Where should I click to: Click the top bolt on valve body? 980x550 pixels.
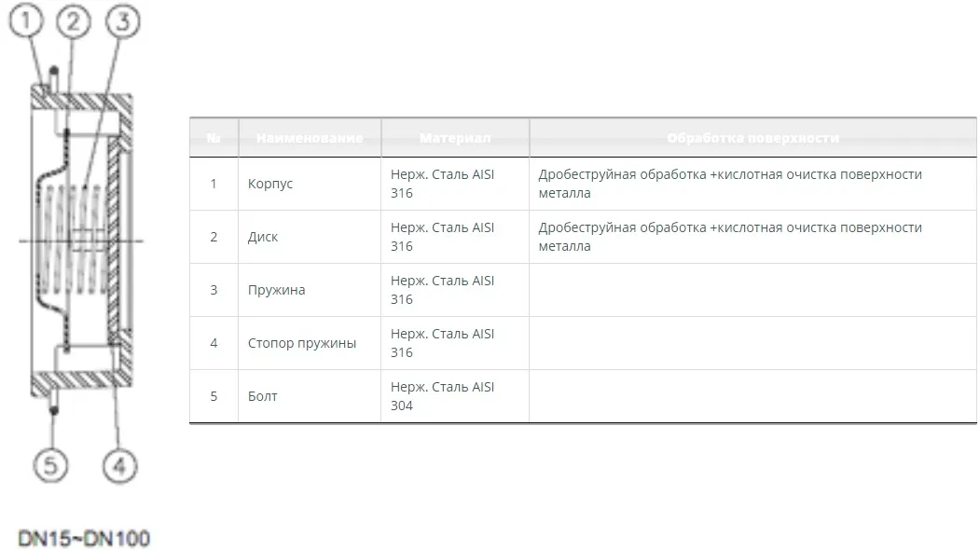tap(54, 78)
